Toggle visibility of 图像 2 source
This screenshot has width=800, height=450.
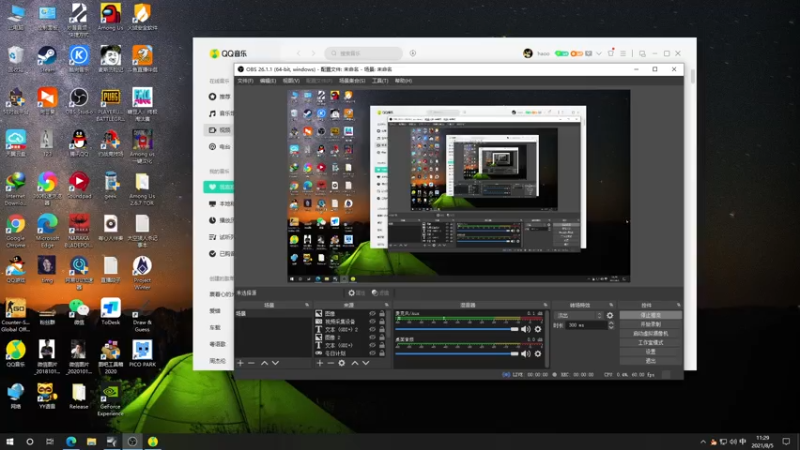372,337
